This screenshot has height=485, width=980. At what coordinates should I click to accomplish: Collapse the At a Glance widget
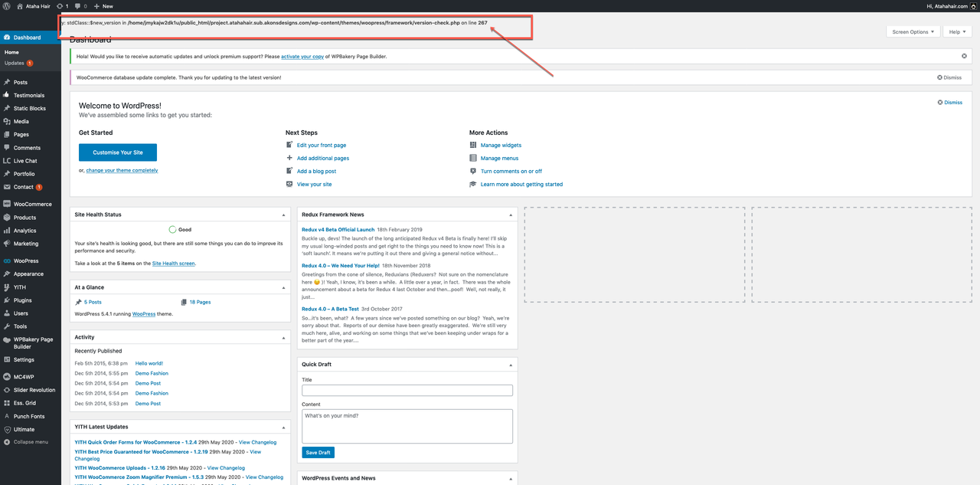point(283,287)
